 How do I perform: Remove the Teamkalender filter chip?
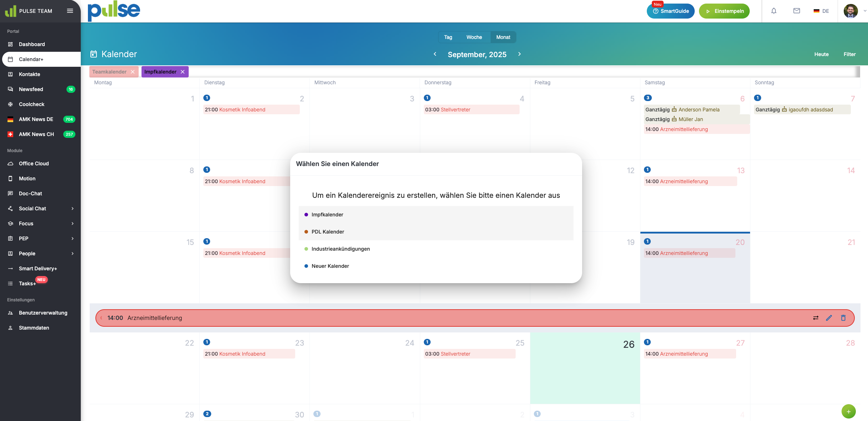(133, 72)
